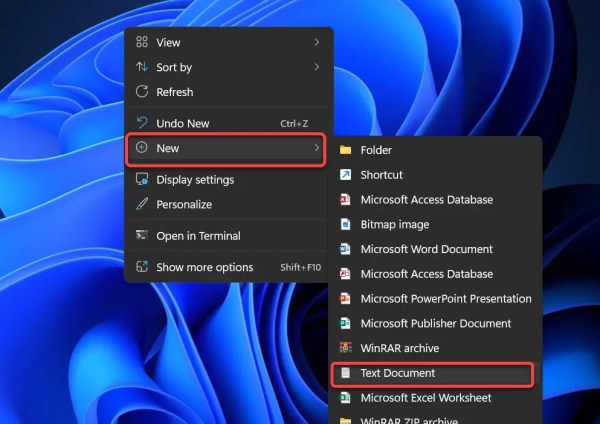600x424 pixels.
Task: Click the Shortcut icon in the submenu
Action: 345,175
